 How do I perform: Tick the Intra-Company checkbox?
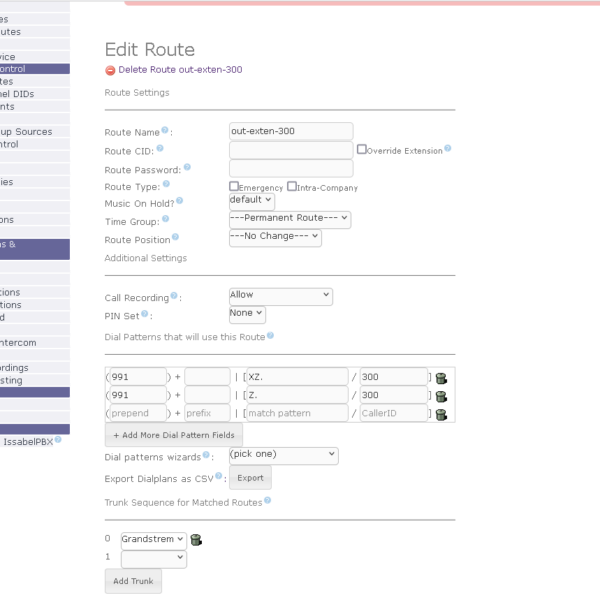(292, 186)
